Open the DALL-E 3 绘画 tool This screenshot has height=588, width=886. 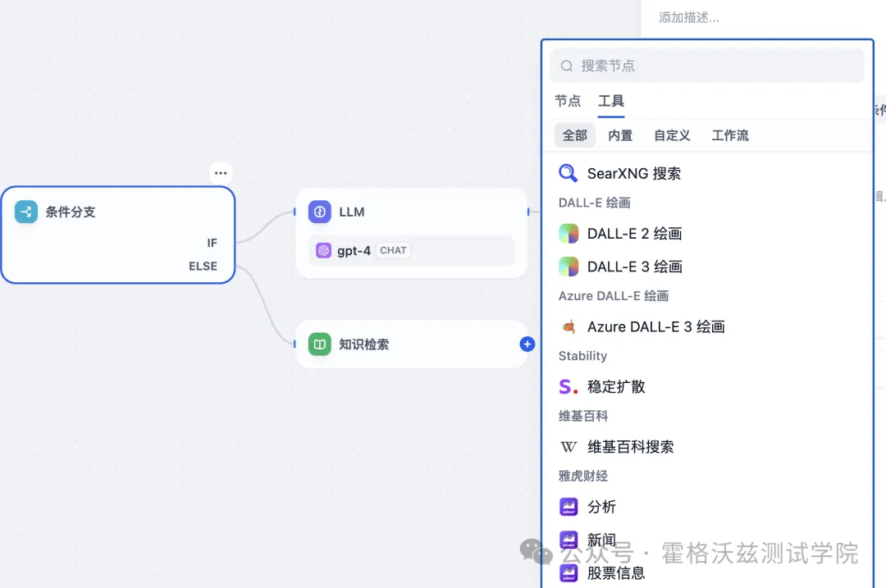[569, 266]
